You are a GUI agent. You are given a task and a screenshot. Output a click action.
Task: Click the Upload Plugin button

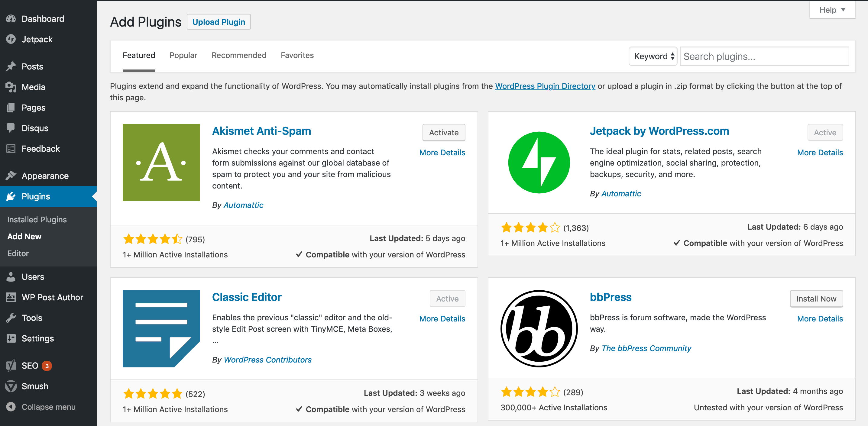pyautogui.click(x=219, y=22)
